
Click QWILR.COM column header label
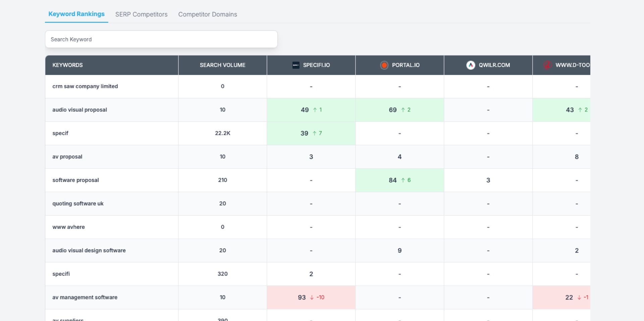tap(494, 65)
